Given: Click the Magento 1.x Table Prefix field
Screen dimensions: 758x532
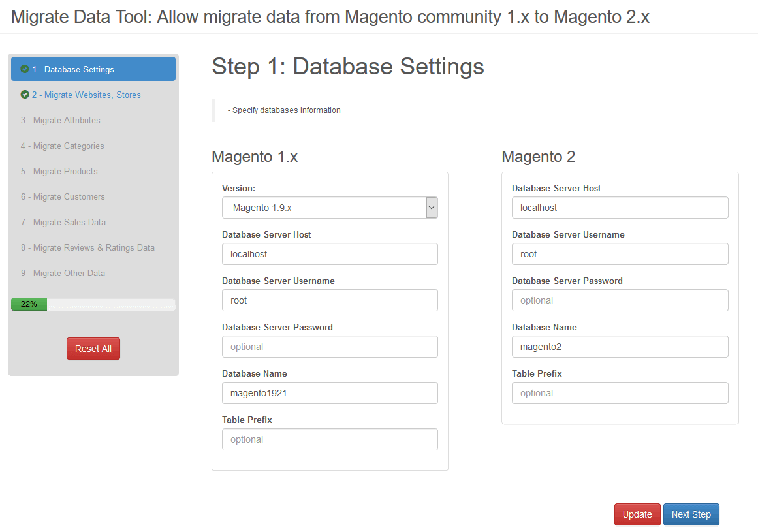Looking at the screenshot, I should click(x=330, y=439).
